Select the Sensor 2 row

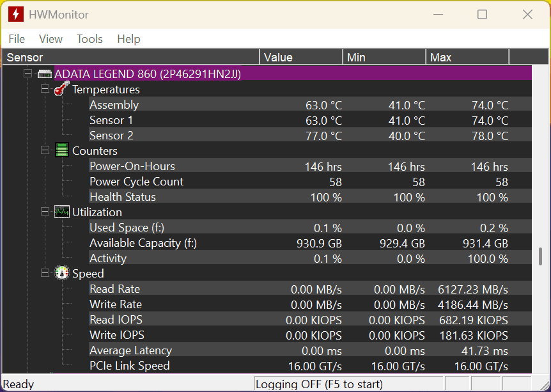(x=310, y=136)
